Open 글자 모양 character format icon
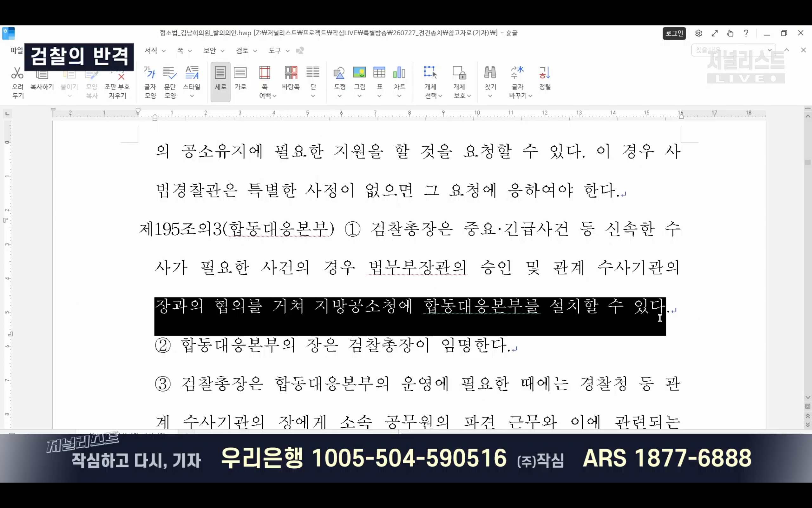Image resolution: width=812 pixels, height=508 pixels. coord(150,73)
